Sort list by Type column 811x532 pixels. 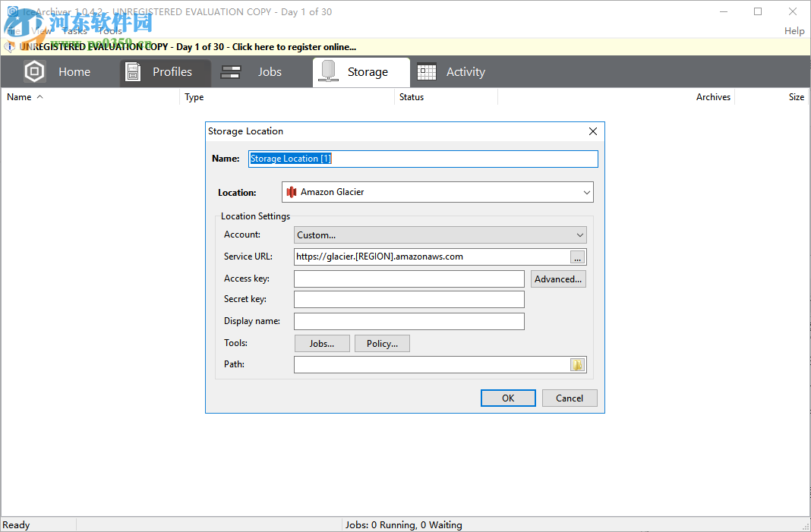[x=287, y=96]
